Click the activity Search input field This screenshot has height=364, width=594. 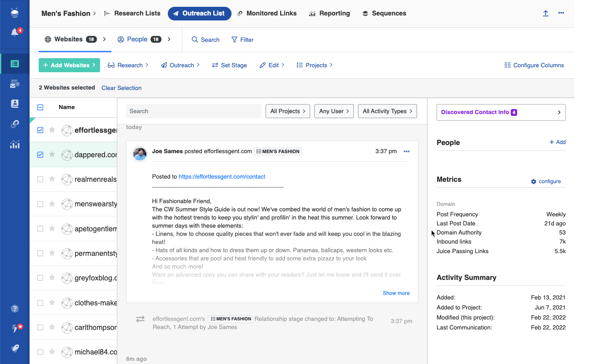(193, 111)
